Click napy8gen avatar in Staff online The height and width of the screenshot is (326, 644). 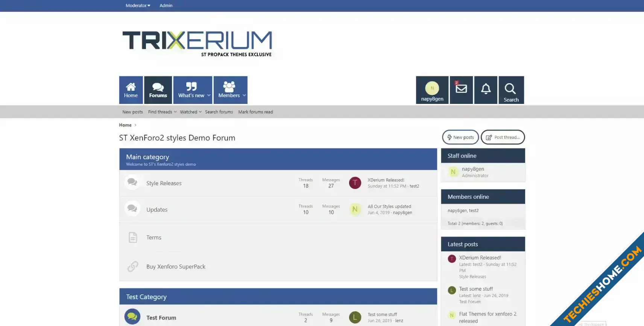pos(453,172)
